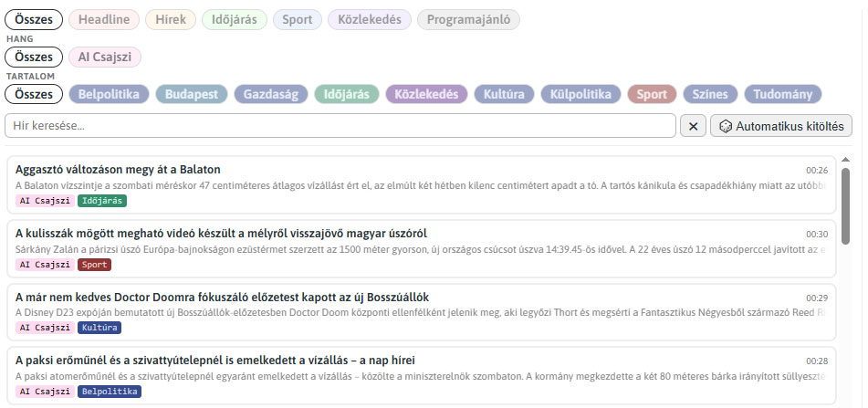Select Sport in the top type row
868x408 pixels.
(298, 20)
